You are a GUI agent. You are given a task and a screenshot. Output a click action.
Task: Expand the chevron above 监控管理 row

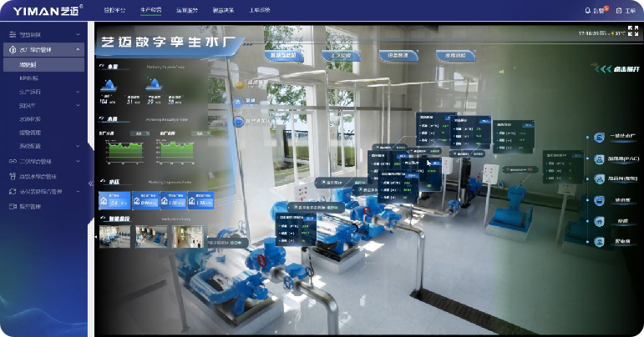pos(78,192)
